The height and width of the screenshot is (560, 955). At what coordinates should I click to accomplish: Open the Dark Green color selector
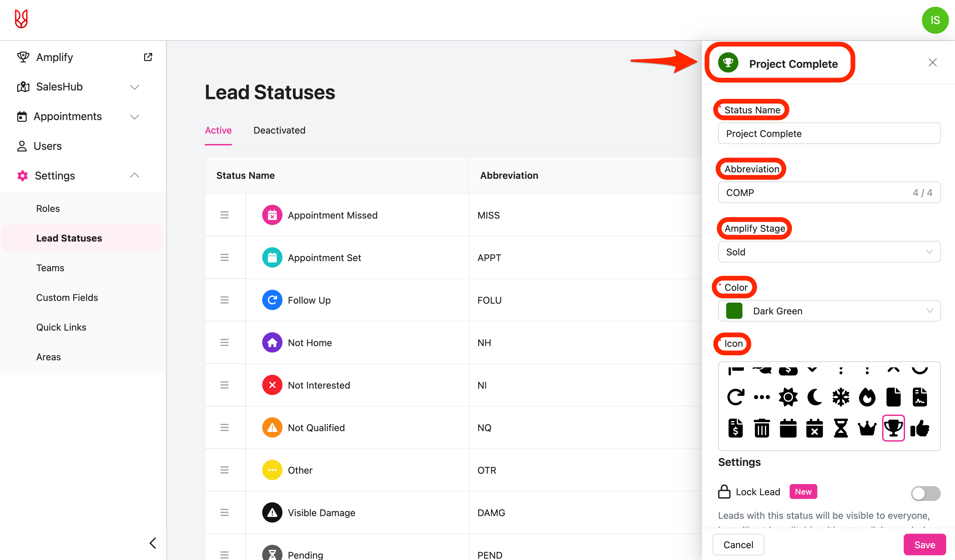tap(829, 311)
